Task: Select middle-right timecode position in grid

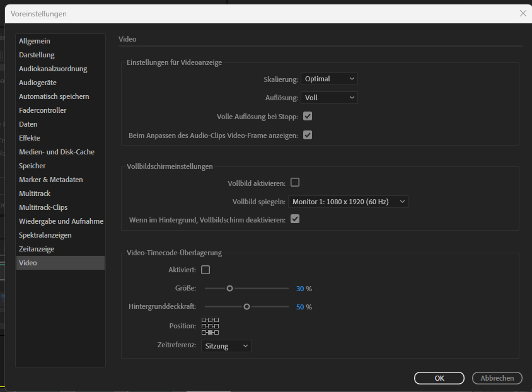Action: click(216, 326)
